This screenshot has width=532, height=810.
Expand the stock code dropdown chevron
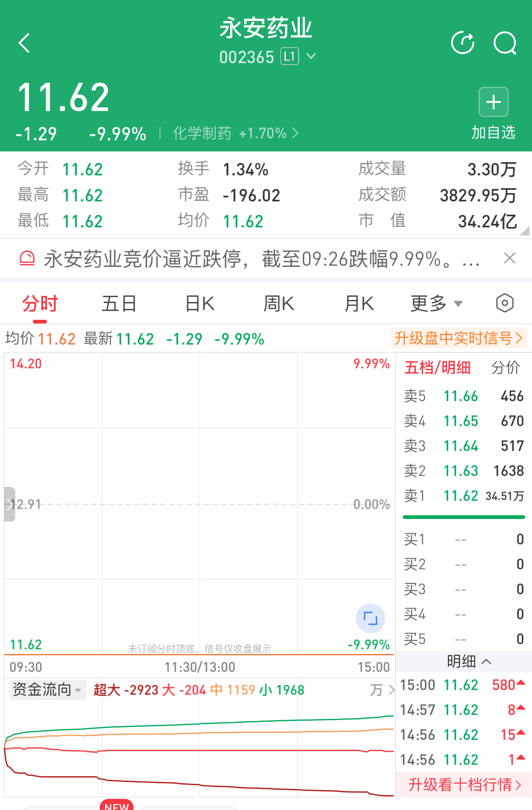tap(311, 56)
